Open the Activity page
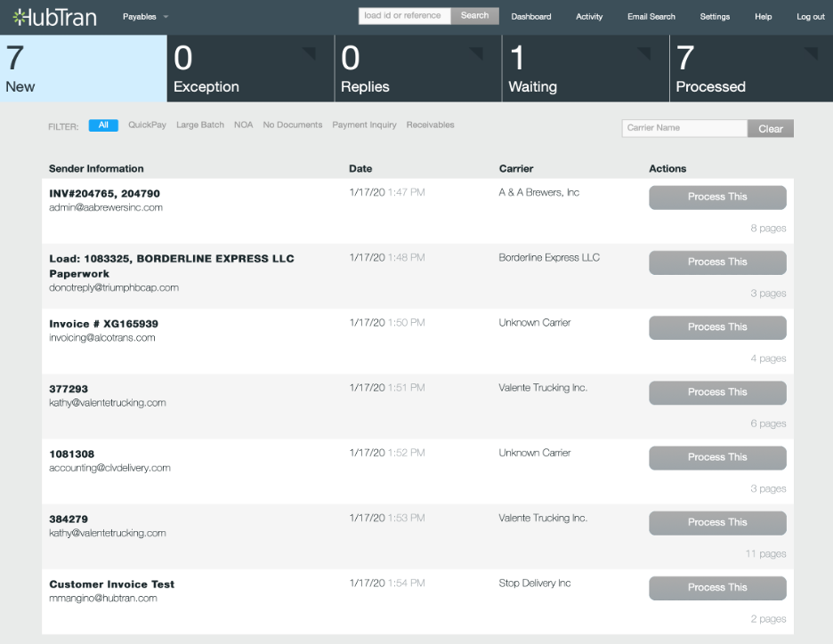Screen dimensions: 833x644 589,17
